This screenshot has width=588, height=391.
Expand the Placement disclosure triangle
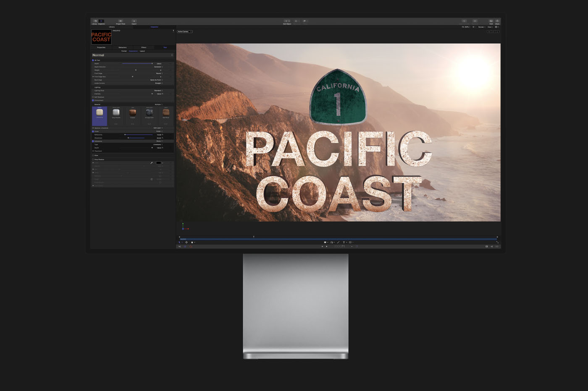[93, 151]
